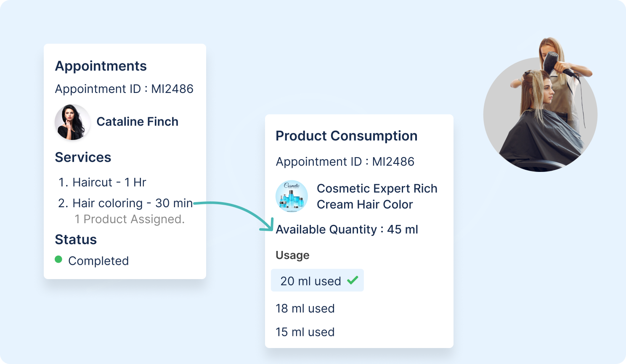Switch to the Appointments card

tap(101, 66)
